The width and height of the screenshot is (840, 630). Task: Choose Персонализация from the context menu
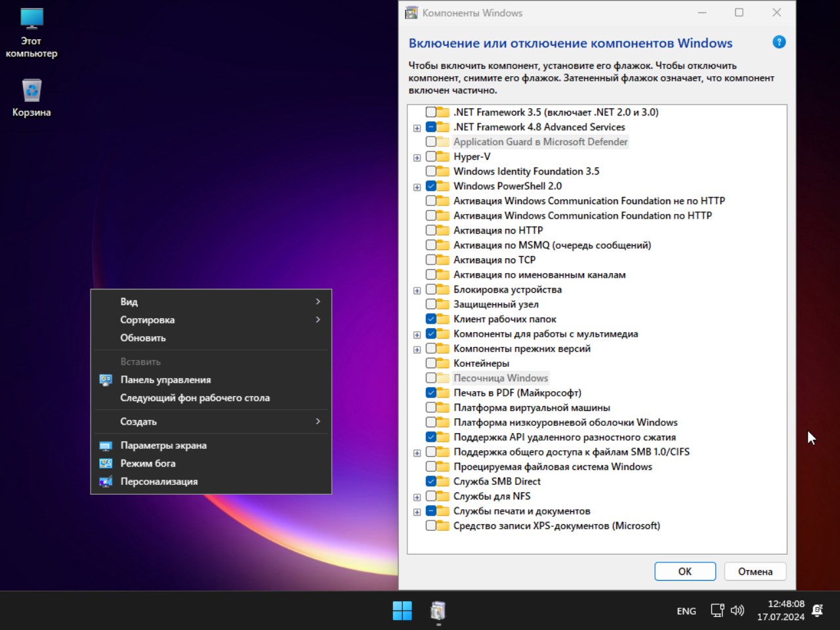pos(211,482)
